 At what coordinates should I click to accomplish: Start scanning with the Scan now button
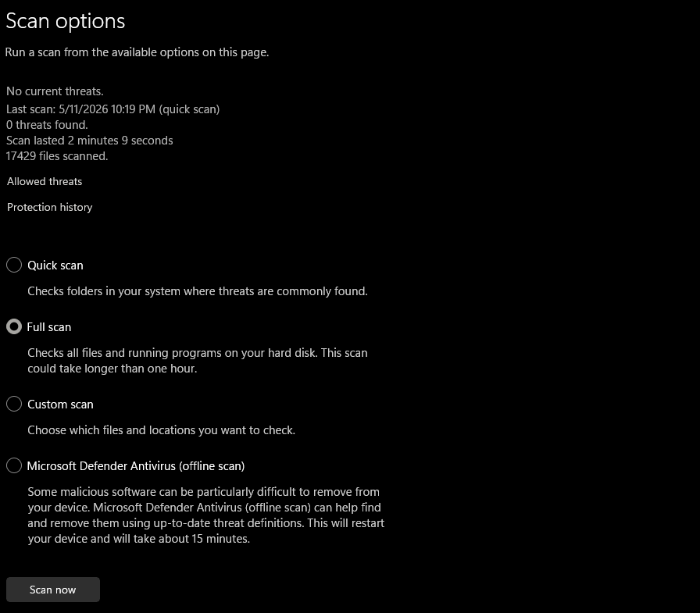tap(52, 590)
